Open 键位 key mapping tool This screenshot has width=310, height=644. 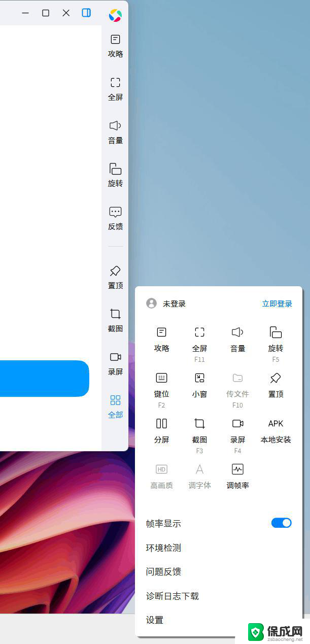162,390
